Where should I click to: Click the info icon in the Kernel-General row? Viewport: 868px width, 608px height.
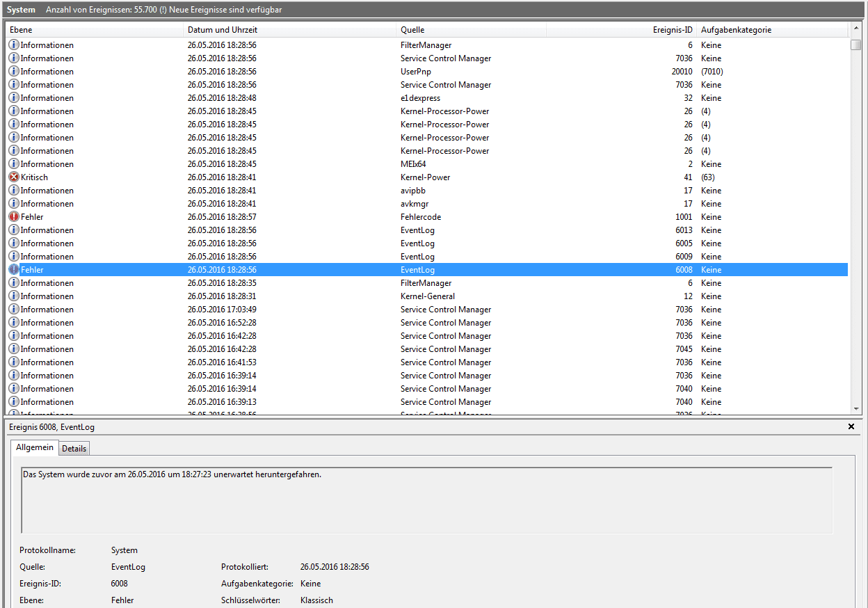point(14,296)
